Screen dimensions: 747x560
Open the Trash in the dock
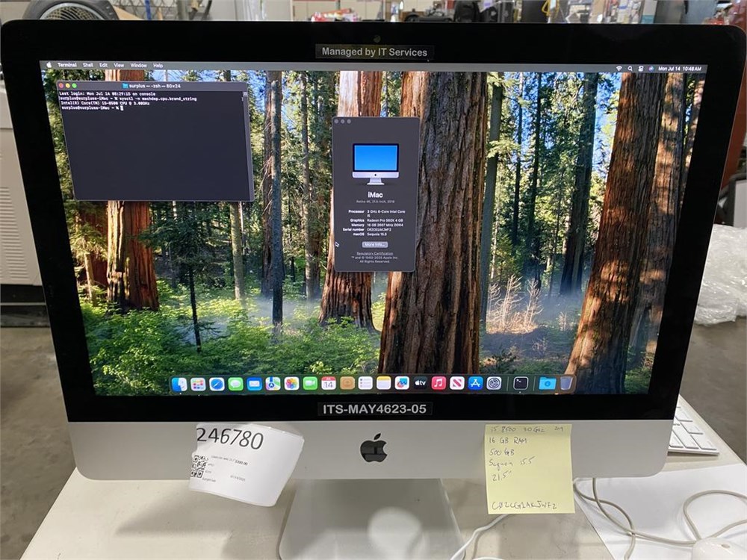pos(566,384)
